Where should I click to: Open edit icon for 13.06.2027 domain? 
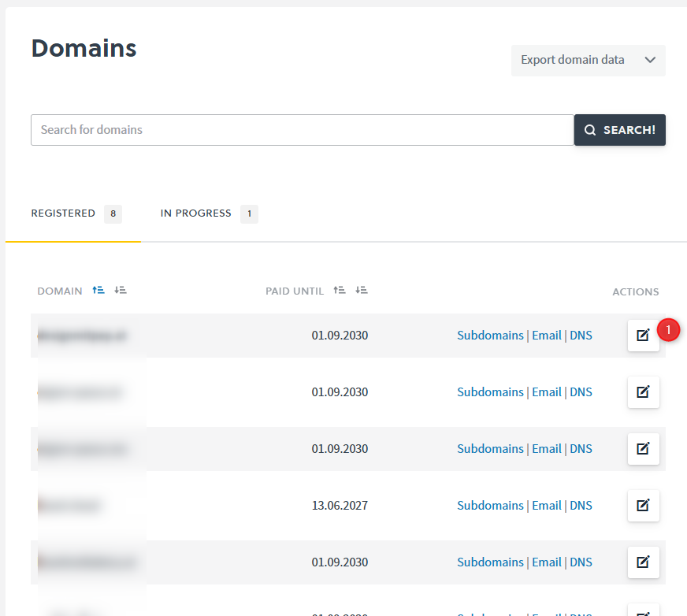[x=643, y=506]
